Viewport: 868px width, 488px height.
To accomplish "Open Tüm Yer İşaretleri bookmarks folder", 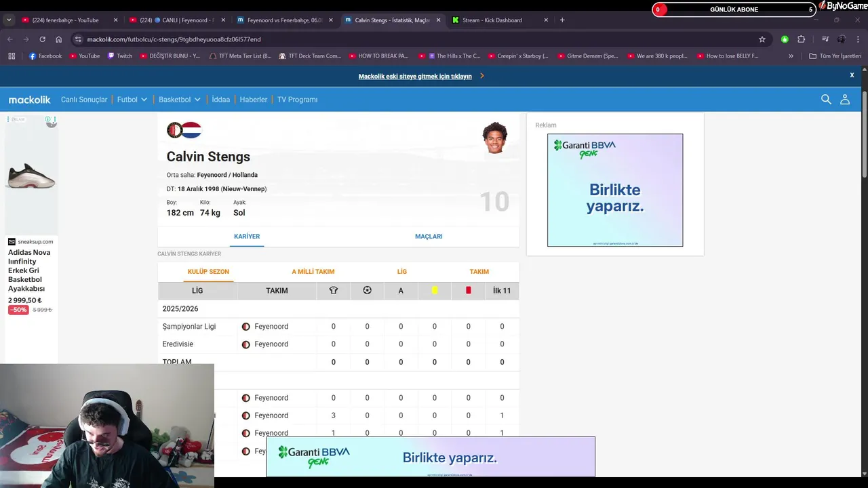I will click(835, 56).
